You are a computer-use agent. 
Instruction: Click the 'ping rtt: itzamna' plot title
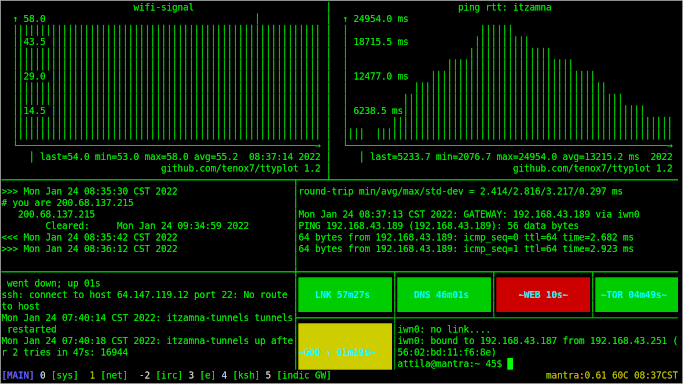click(504, 7)
